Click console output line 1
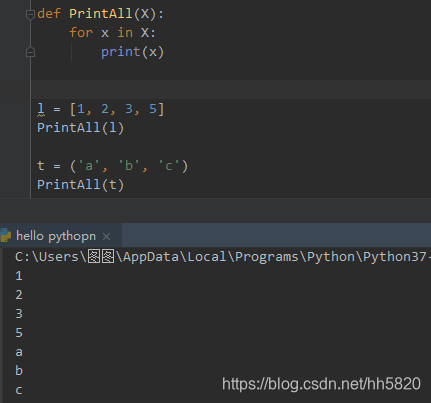Screen dimensions: 431x403 click(19, 276)
